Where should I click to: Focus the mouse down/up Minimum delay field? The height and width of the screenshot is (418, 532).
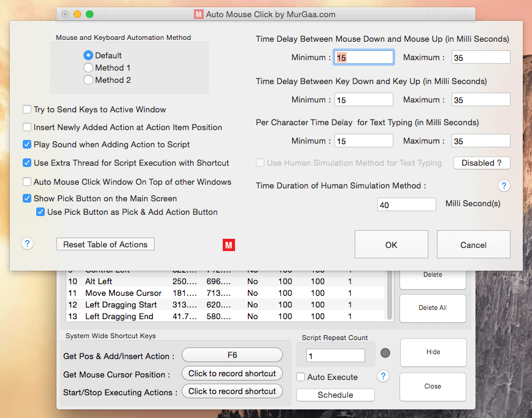(363, 57)
